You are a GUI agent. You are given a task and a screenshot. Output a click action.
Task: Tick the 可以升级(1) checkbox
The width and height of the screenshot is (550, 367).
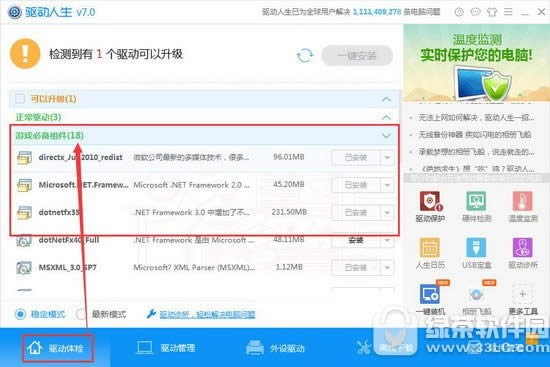tap(20, 99)
